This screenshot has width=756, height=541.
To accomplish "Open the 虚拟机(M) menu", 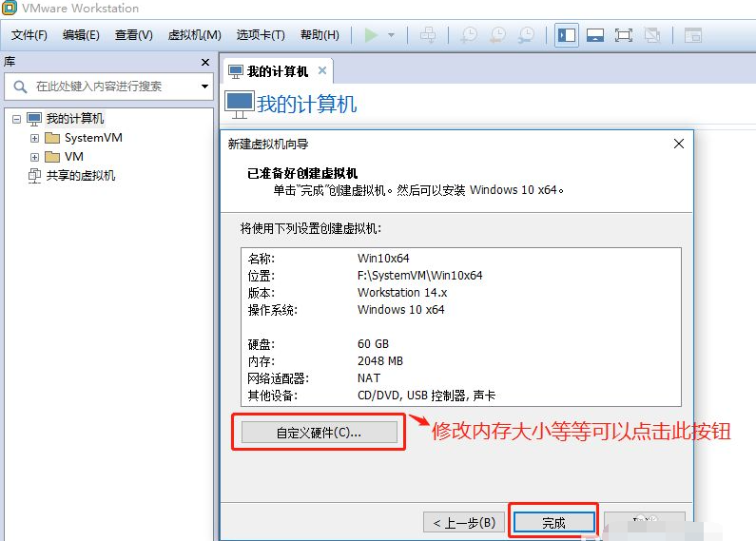I will tap(194, 35).
